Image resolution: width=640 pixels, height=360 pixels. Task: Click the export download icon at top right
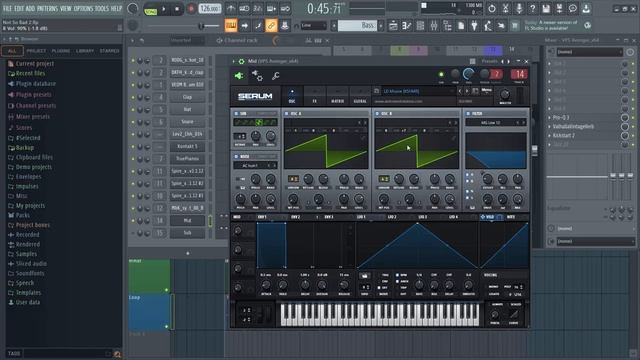[x=586, y=9]
